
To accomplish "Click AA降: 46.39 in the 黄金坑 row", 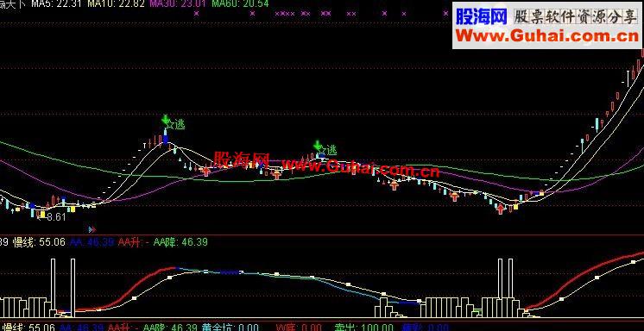I will 170,328.
